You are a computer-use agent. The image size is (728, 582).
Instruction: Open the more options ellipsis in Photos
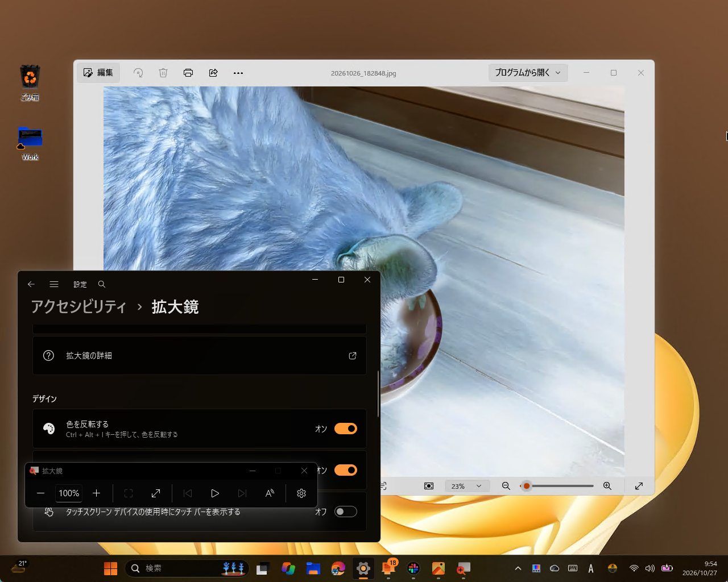(238, 73)
